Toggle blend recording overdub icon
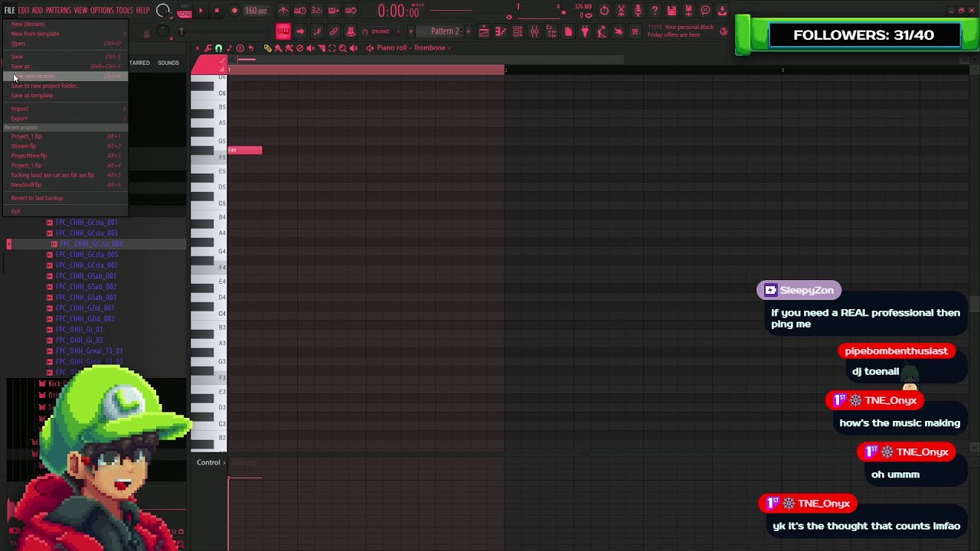The width and height of the screenshot is (980, 551). (x=334, y=11)
